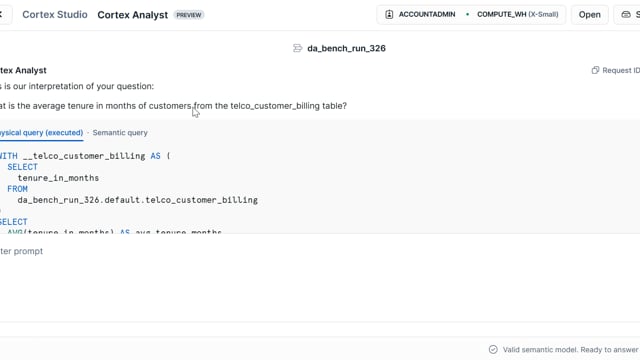The width and height of the screenshot is (640, 360).
Task: Click the green warehouse status dot
Action: (x=467, y=14)
